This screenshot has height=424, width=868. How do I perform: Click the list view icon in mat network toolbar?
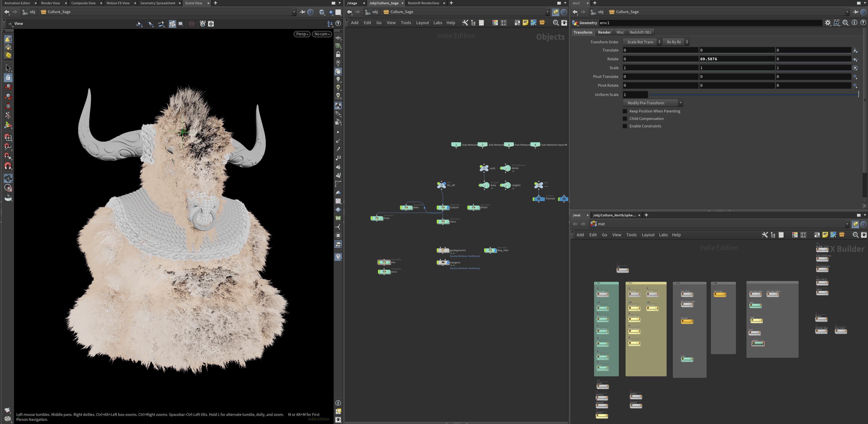click(x=781, y=235)
